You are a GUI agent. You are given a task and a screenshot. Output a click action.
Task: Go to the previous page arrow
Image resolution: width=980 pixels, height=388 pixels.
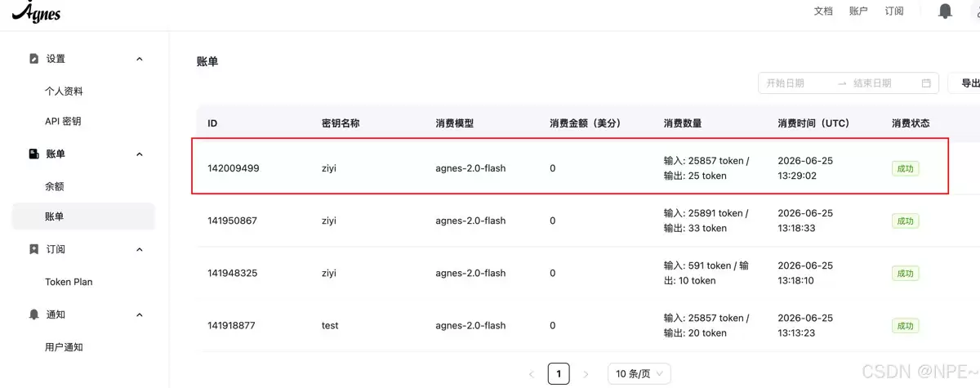pyautogui.click(x=532, y=374)
